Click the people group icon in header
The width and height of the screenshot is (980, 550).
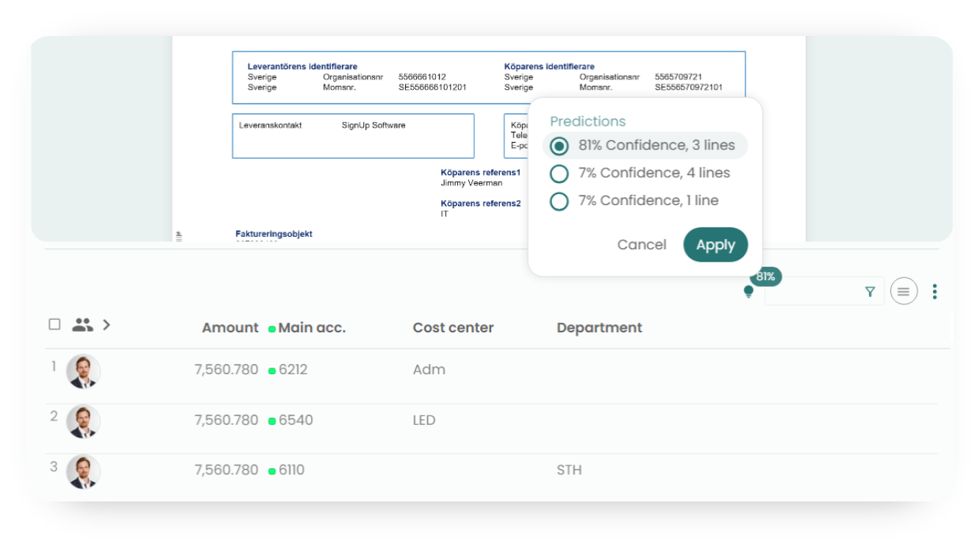(82, 325)
